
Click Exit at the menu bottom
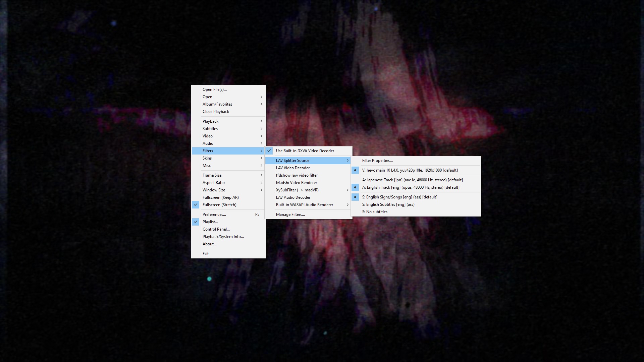206,254
